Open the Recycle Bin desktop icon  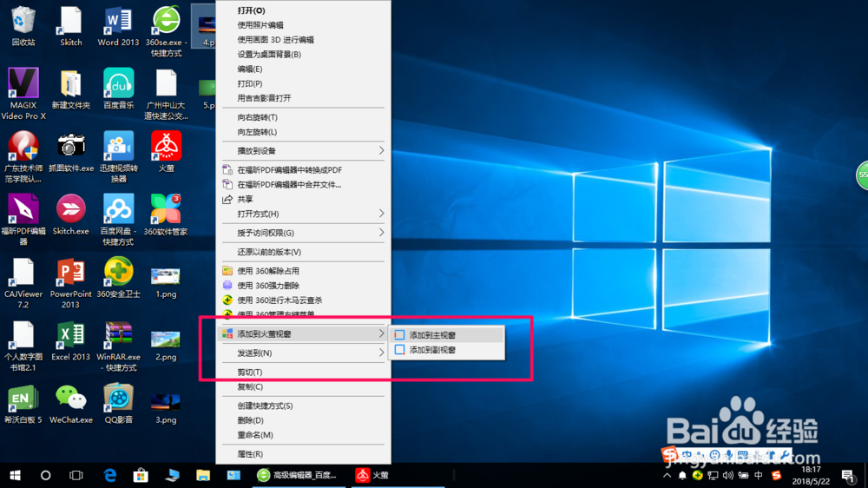click(x=23, y=25)
